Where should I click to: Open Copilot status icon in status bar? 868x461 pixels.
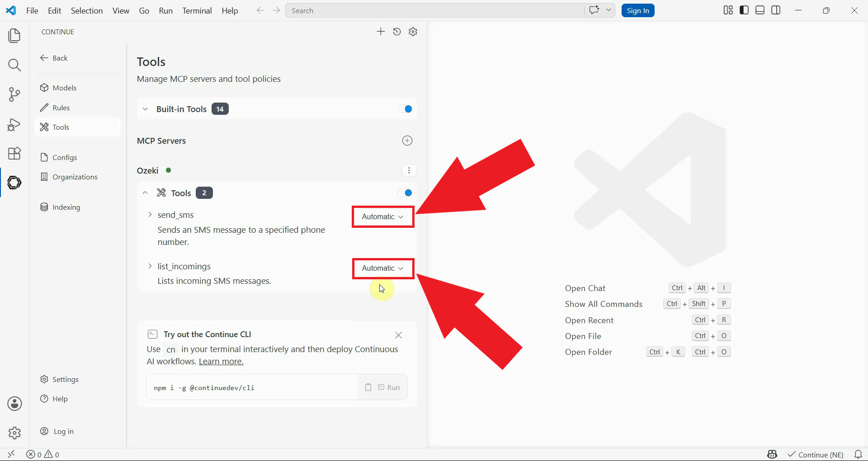pos(772,454)
